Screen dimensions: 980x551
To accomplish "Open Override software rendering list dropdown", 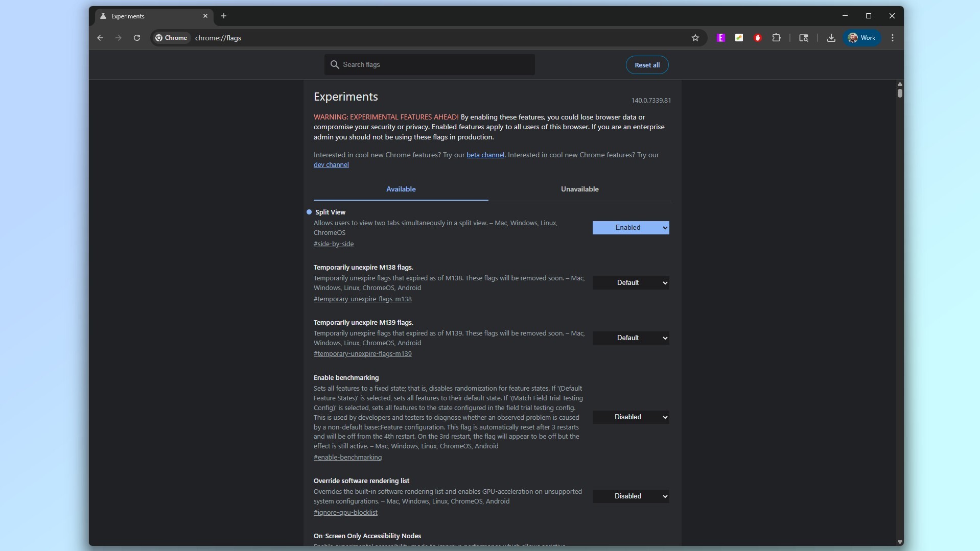I will pyautogui.click(x=631, y=496).
